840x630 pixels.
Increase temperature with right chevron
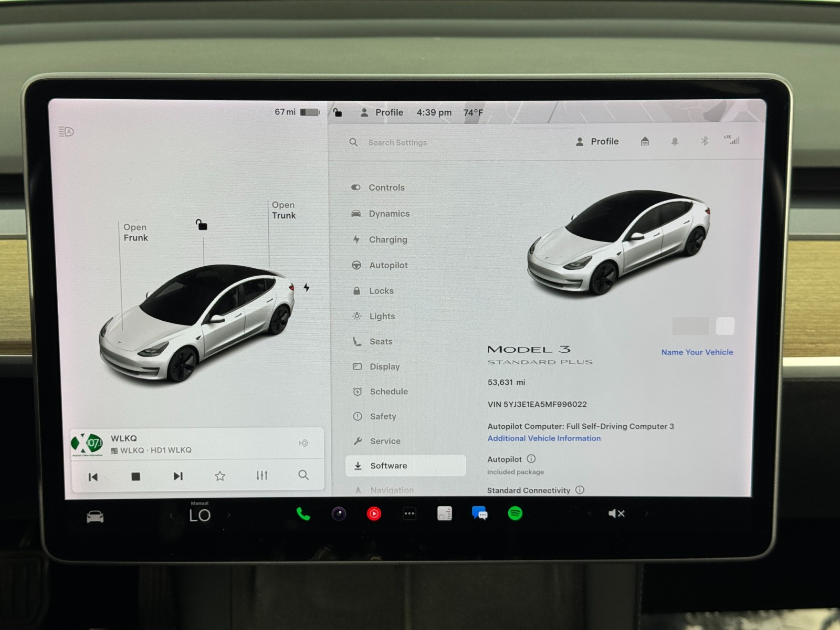tap(228, 515)
